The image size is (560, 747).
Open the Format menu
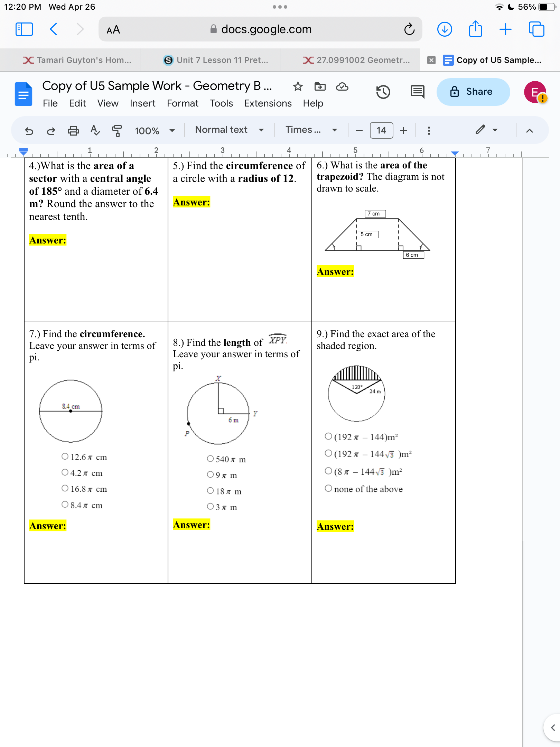point(183,103)
